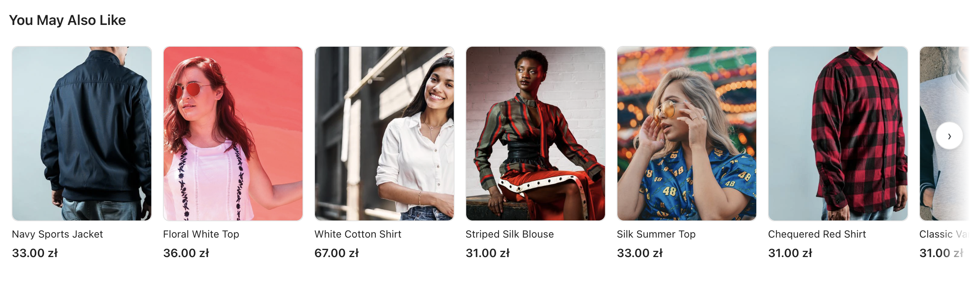Click the Floral White Top title link
Screen dimensions: 980x289
click(x=201, y=234)
